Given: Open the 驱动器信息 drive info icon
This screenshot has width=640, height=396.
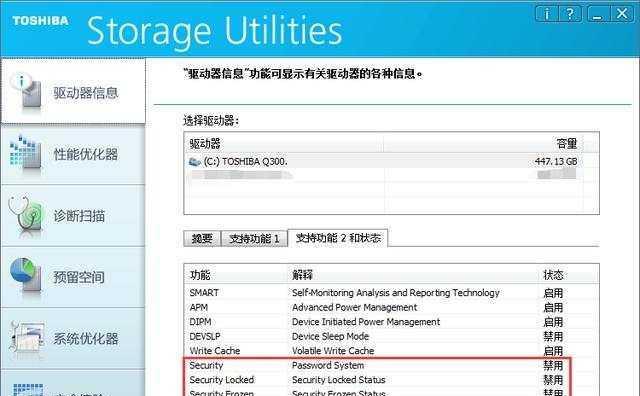Looking at the screenshot, I should click(26, 91).
